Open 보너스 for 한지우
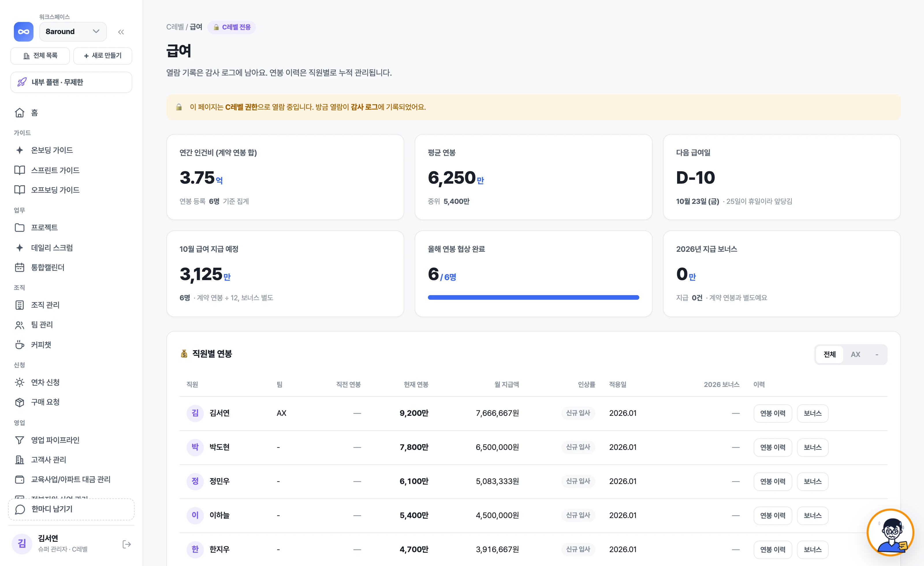Screen dimensions: 924x566 coord(812,550)
